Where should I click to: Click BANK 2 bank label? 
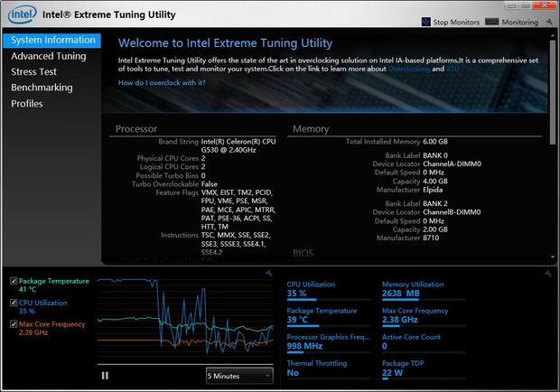click(x=435, y=204)
